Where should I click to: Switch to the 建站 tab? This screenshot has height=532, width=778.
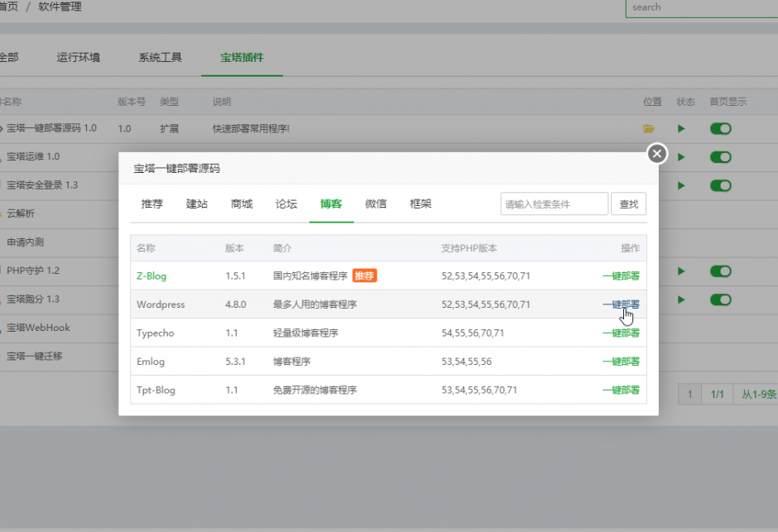(196, 204)
